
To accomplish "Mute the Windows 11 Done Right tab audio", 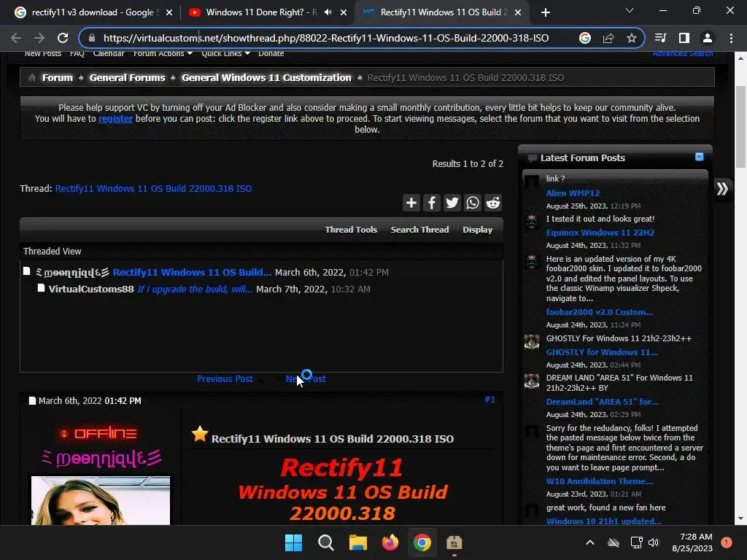I will pos(328,12).
